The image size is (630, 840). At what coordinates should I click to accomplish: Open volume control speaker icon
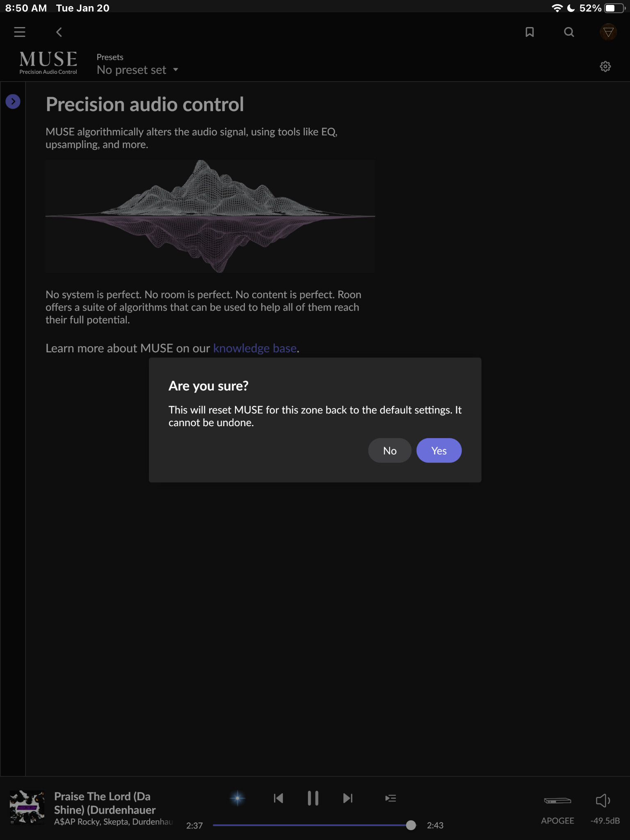tap(603, 801)
